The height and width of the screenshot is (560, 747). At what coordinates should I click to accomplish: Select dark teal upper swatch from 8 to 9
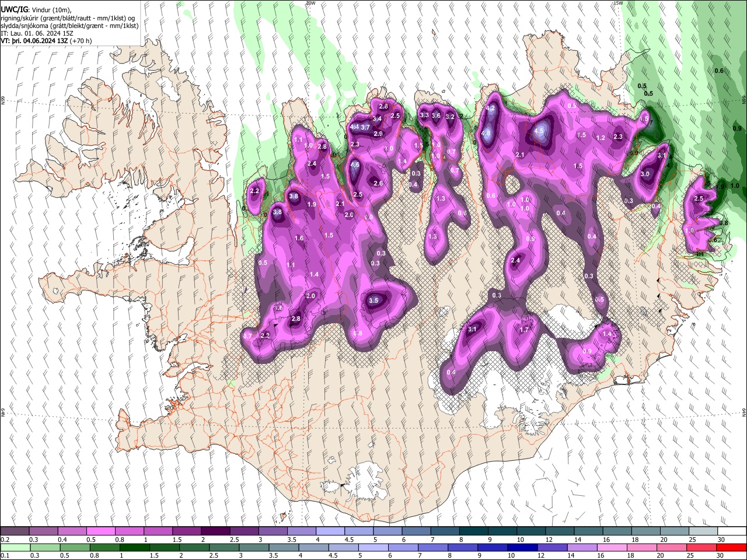pos(474,531)
